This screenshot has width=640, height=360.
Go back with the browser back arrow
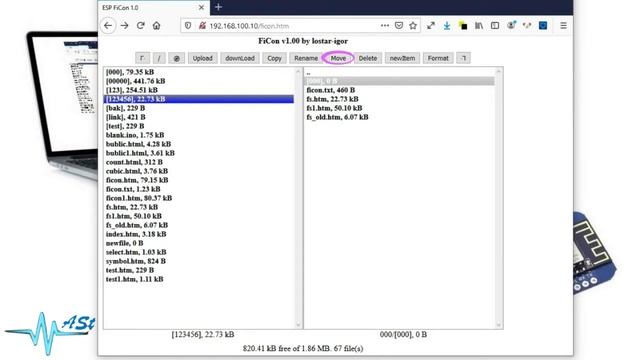point(108,26)
